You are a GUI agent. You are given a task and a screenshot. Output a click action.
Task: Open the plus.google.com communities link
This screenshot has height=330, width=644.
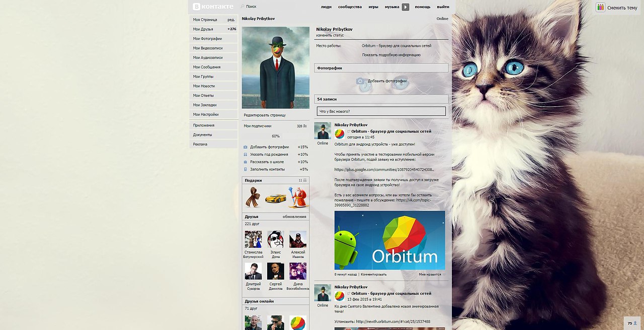tap(384, 170)
